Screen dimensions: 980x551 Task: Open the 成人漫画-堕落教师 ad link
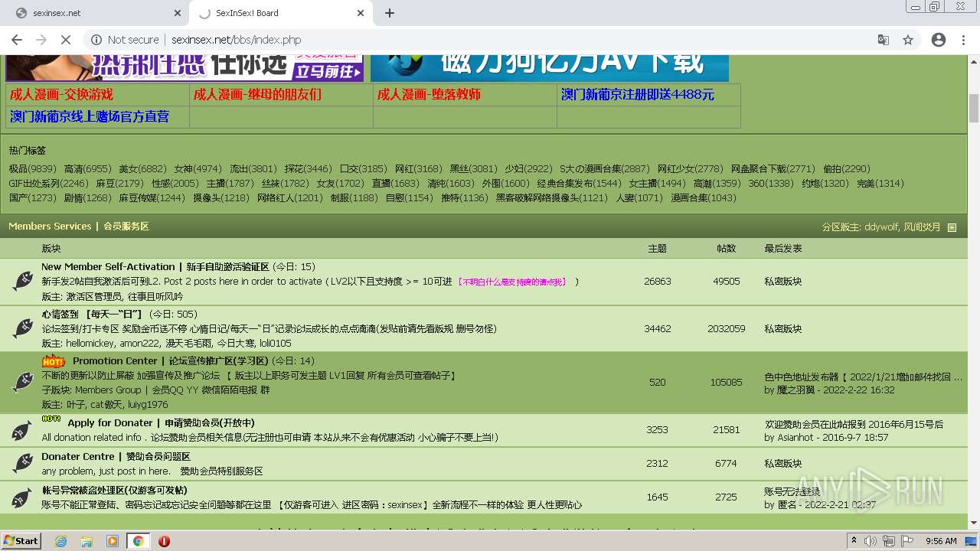point(429,94)
